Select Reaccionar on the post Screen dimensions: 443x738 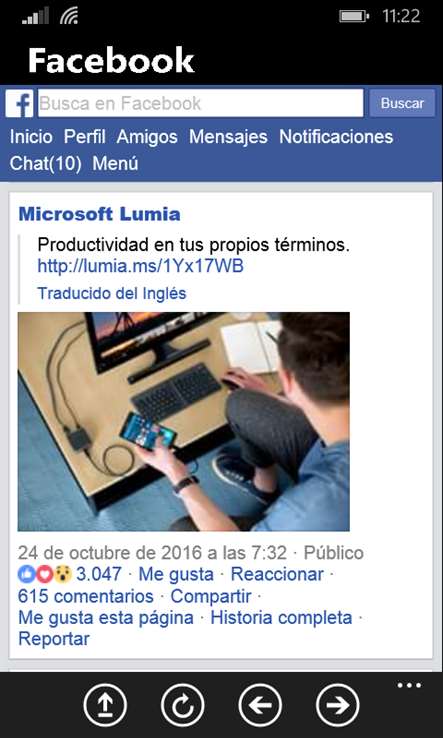pos(277,574)
